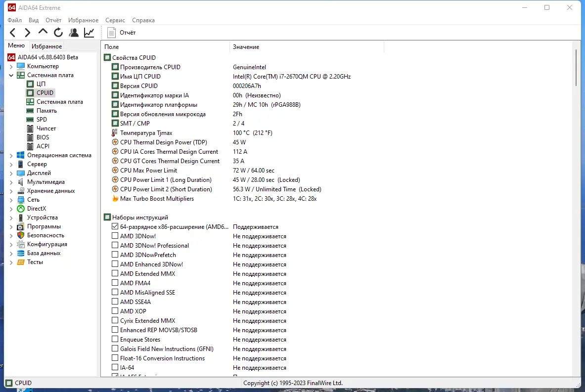585x392 pixels.
Task: Open Системная плата child item
Action: point(60,102)
